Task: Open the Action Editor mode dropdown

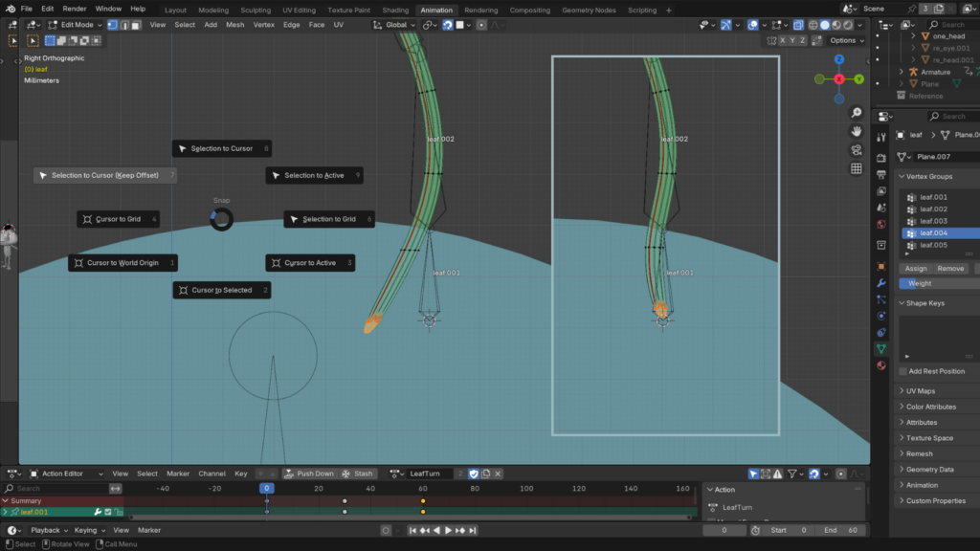Action: (x=67, y=474)
